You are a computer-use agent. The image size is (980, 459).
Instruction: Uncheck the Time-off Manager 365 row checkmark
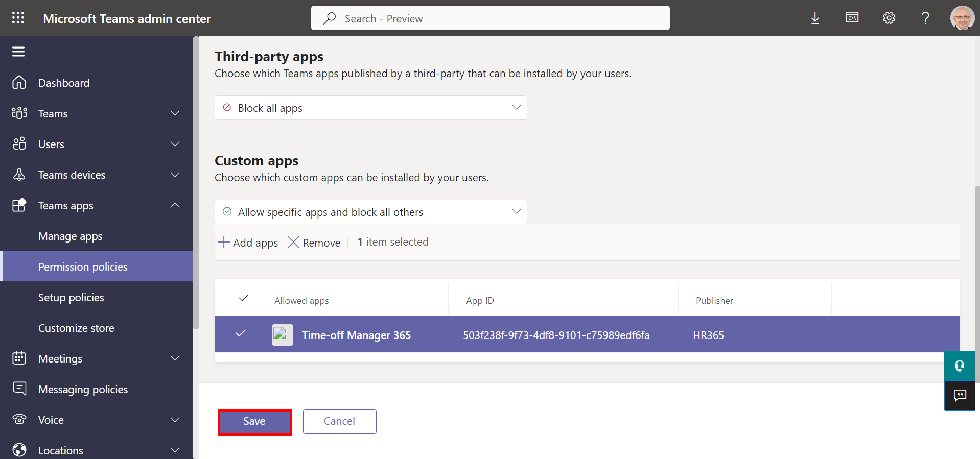click(241, 333)
